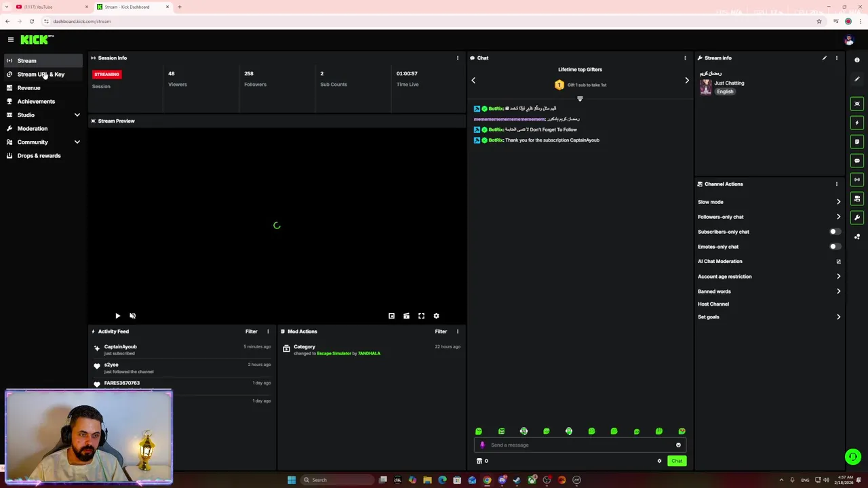Image resolution: width=868 pixels, height=488 pixels.
Task: Send message with green Chat button
Action: click(677, 461)
